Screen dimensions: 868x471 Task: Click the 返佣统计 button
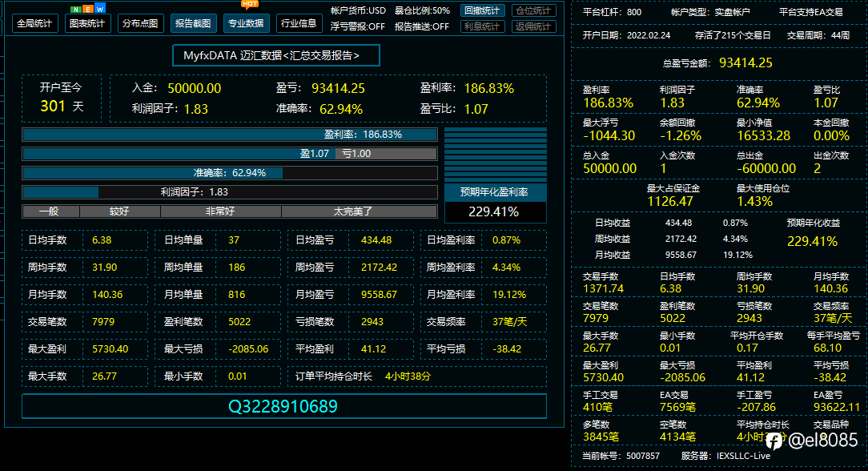[x=533, y=26]
